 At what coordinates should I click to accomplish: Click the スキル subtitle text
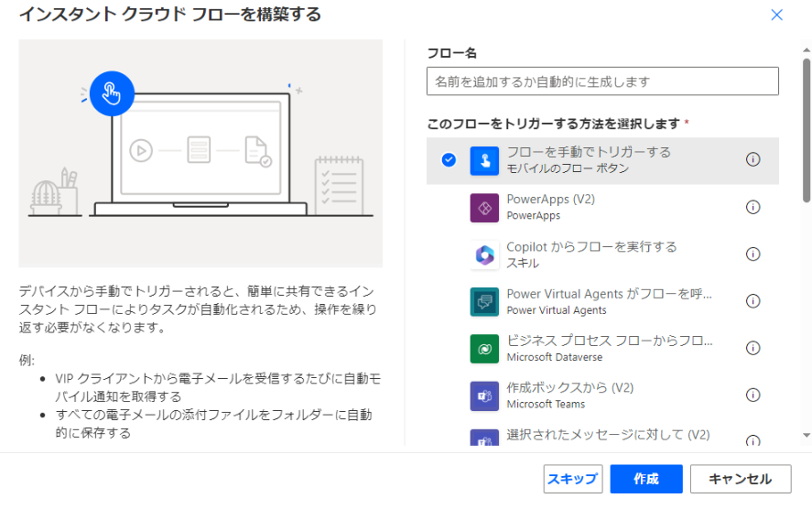523,263
